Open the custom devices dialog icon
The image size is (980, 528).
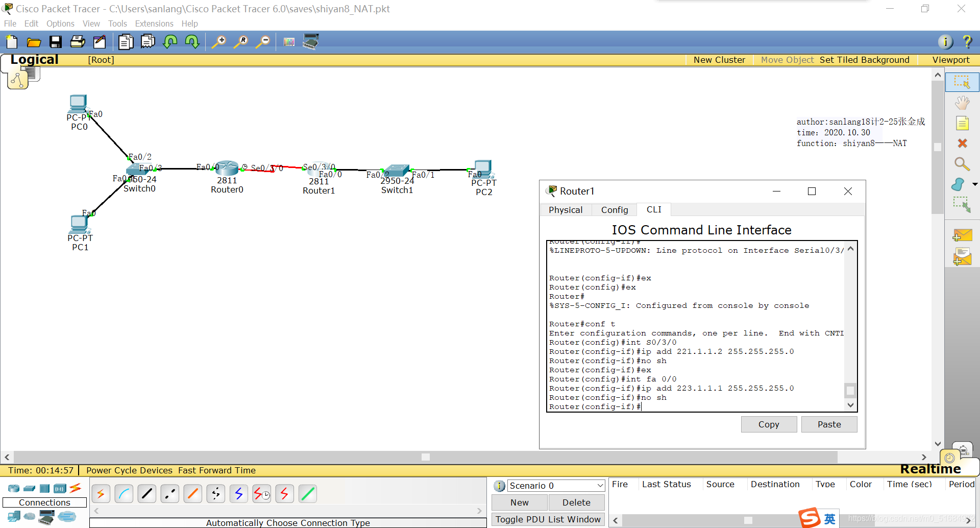[311, 42]
